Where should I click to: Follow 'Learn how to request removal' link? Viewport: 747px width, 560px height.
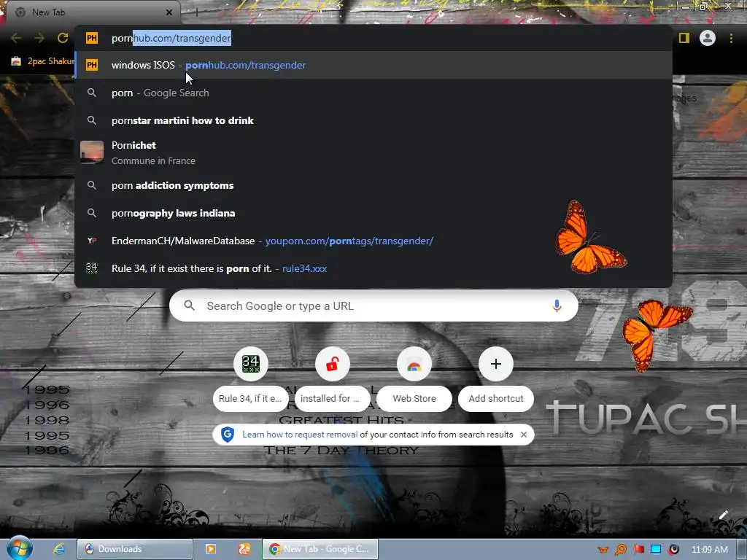(x=300, y=435)
